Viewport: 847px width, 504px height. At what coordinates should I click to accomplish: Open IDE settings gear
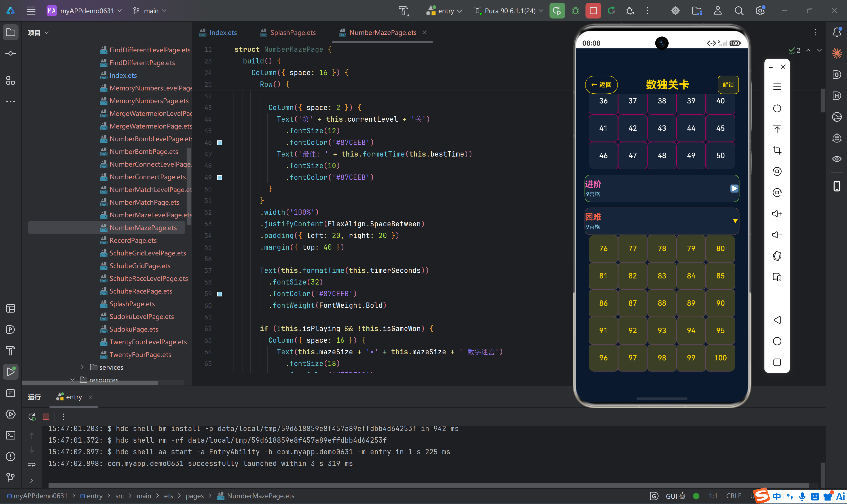coord(760,11)
